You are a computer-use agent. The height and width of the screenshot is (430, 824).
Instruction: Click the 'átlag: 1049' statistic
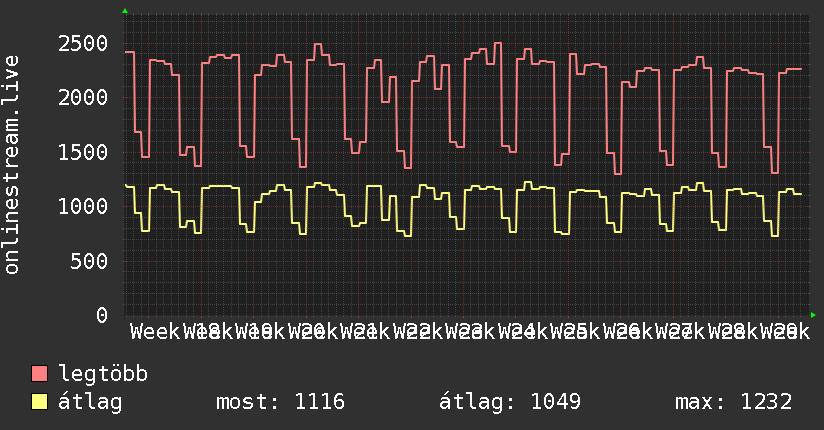[x=510, y=402]
